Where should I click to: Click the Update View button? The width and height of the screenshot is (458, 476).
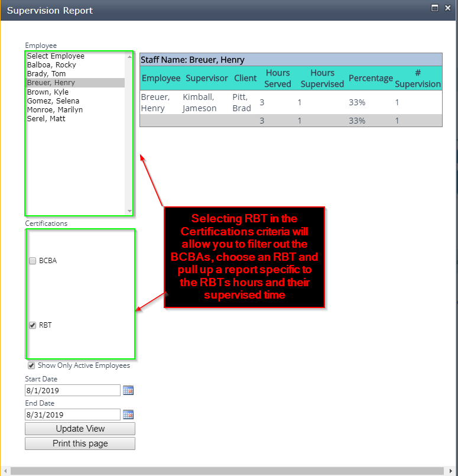pos(80,429)
